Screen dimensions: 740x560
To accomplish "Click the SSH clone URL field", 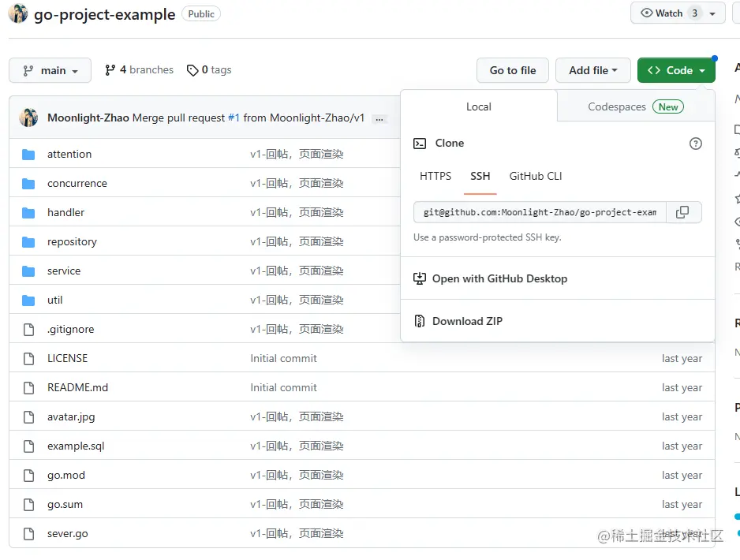I will [540, 212].
